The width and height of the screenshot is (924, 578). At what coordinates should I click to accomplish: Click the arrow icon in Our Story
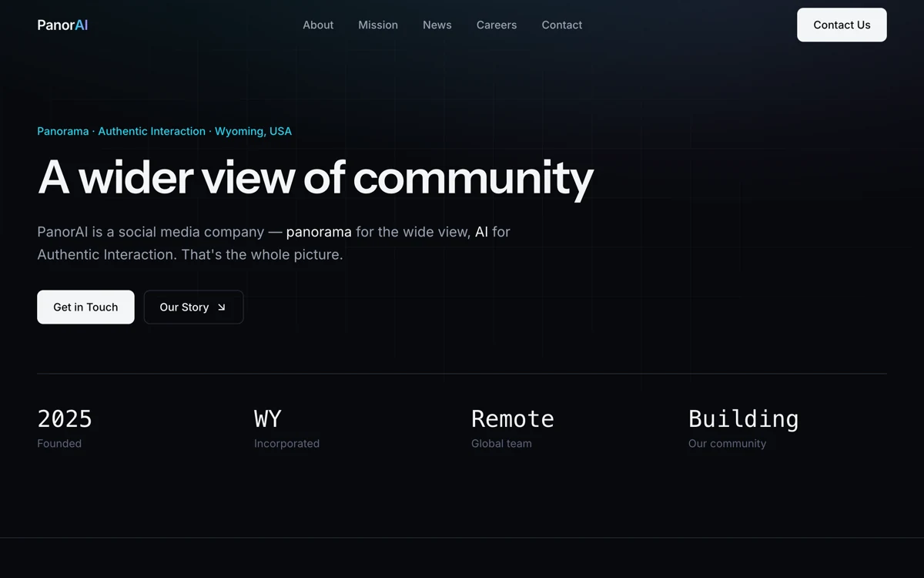[222, 307]
